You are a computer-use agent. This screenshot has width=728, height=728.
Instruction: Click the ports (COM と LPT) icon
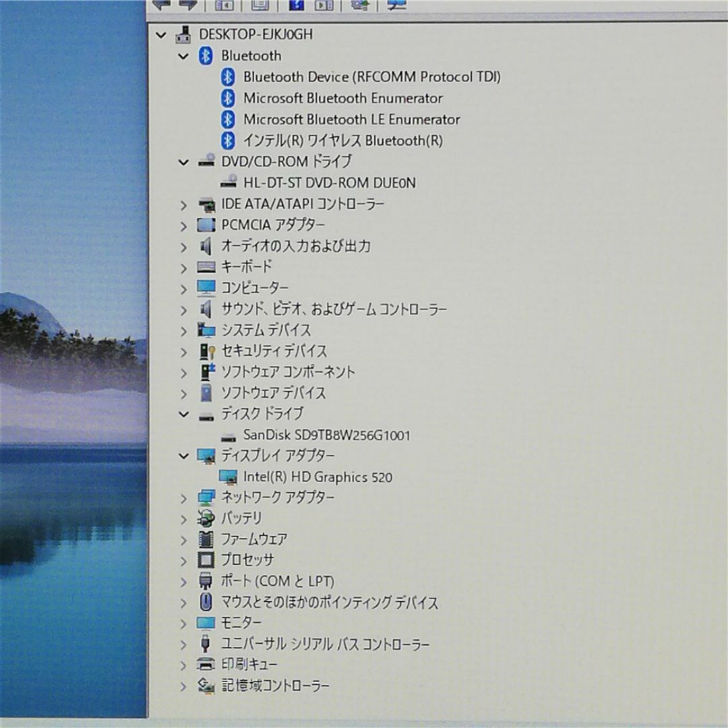tap(205, 582)
